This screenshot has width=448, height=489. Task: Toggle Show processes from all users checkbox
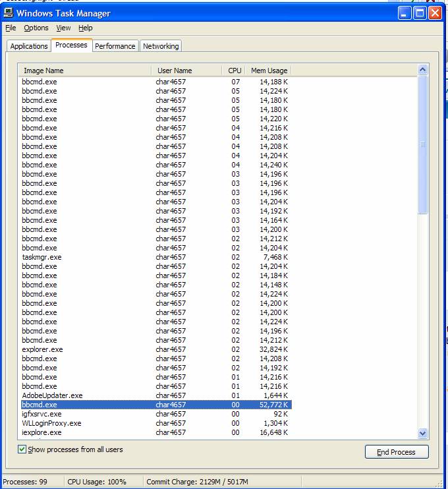(x=22, y=449)
